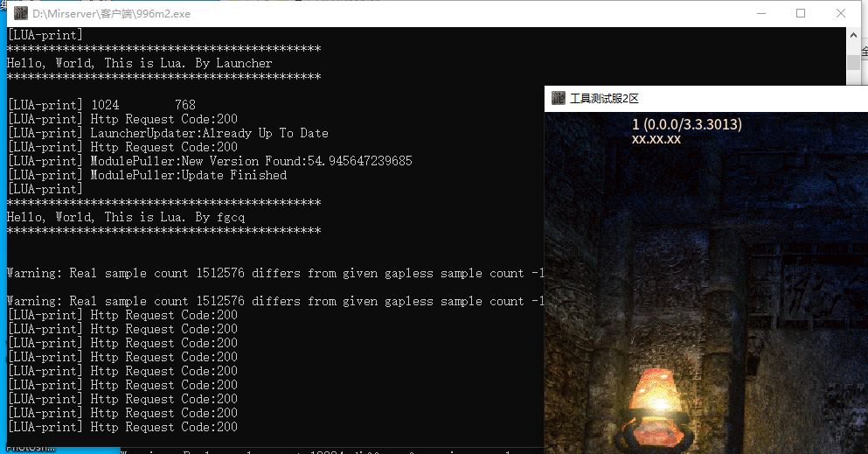Image resolution: width=868 pixels, height=454 pixels.
Task: Click the version text 1 (0.0.0/3.3.3013)
Action: 686,124
